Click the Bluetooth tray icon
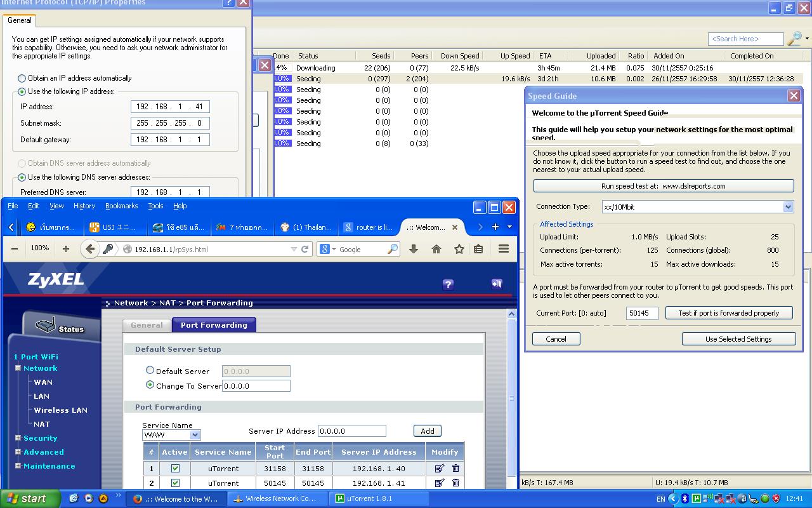The height and width of the screenshot is (508, 812). [x=684, y=498]
